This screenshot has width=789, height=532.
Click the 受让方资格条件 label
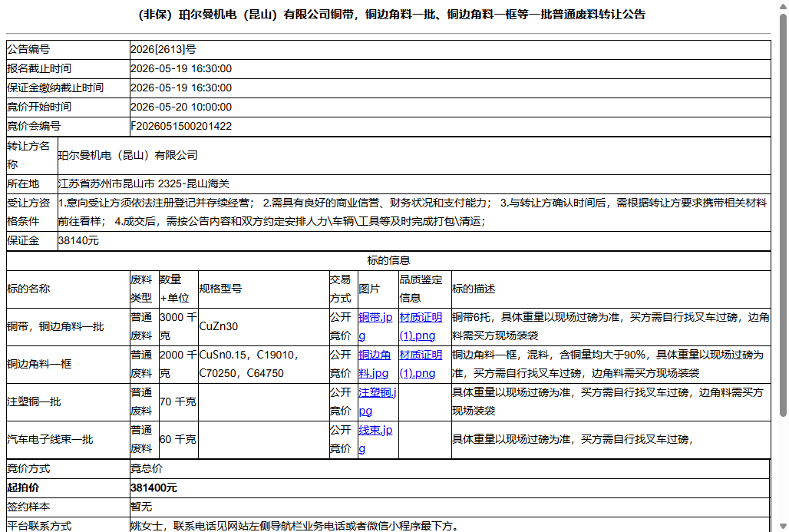(x=28, y=212)
